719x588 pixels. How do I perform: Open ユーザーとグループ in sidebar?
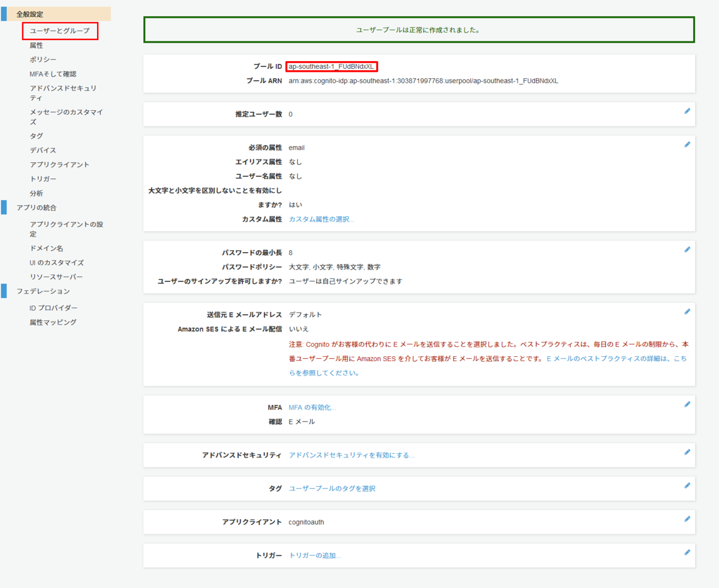tap(60, 31)
